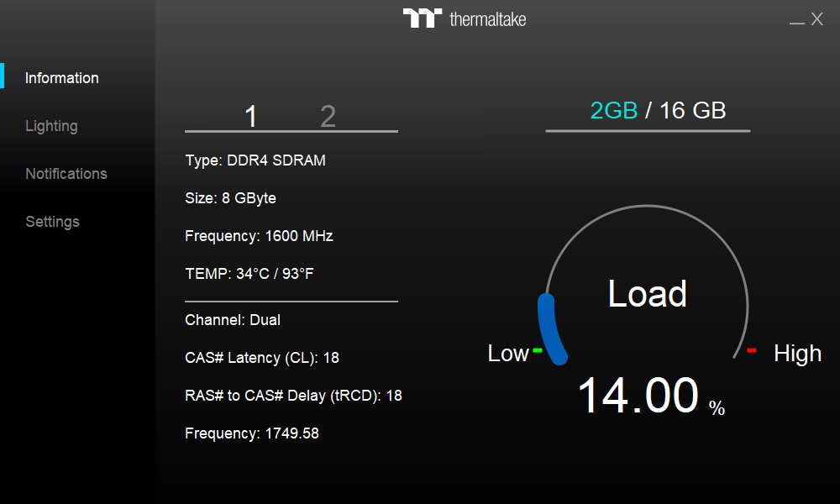
Task: Click the red High marker
Action: coord(752,349)
